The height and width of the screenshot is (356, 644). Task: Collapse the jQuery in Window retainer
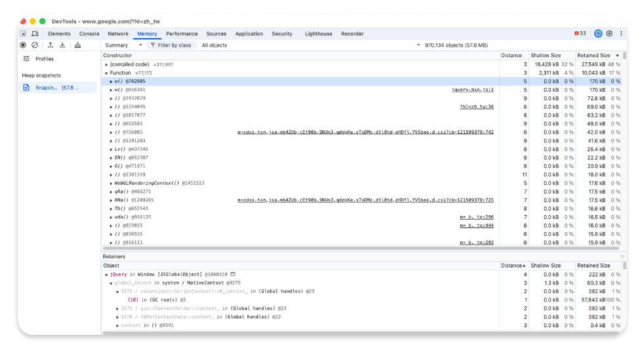106,275
